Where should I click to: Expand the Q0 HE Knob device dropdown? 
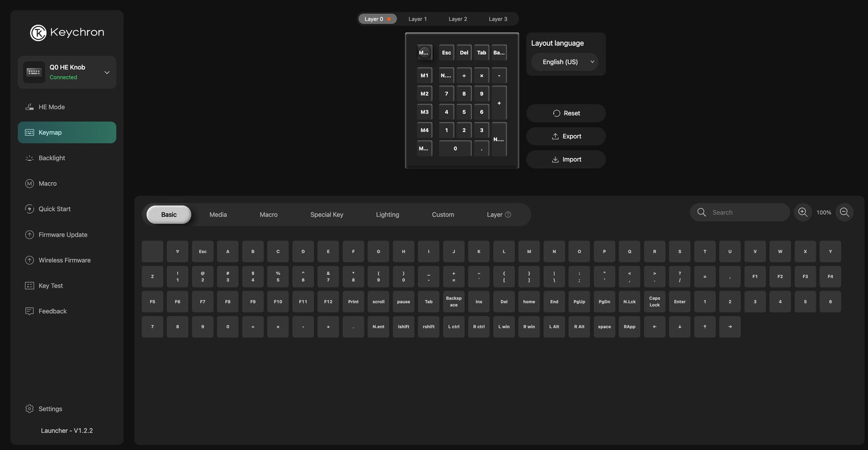click(106, 72)
